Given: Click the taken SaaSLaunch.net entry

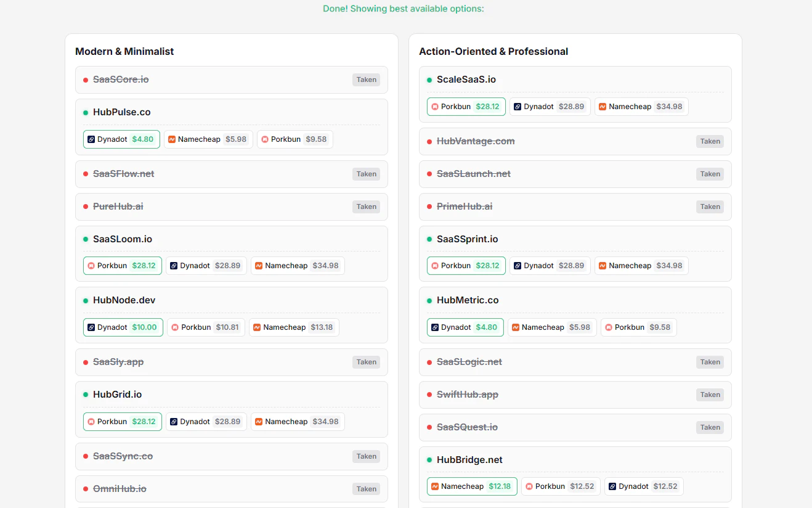Looking at the screenshot, I should tap(575, 174).
